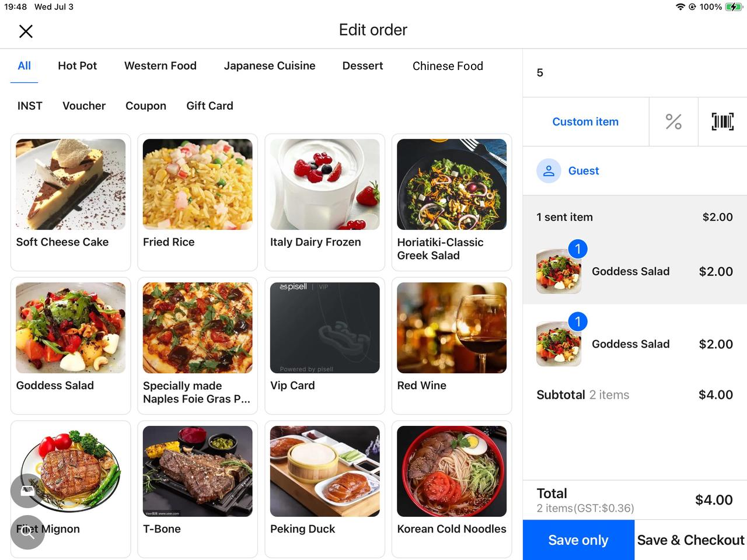This screenshot has width=747, height=560.
Task: Add Soft Cheese Cake to order
Action: [71, 202]
